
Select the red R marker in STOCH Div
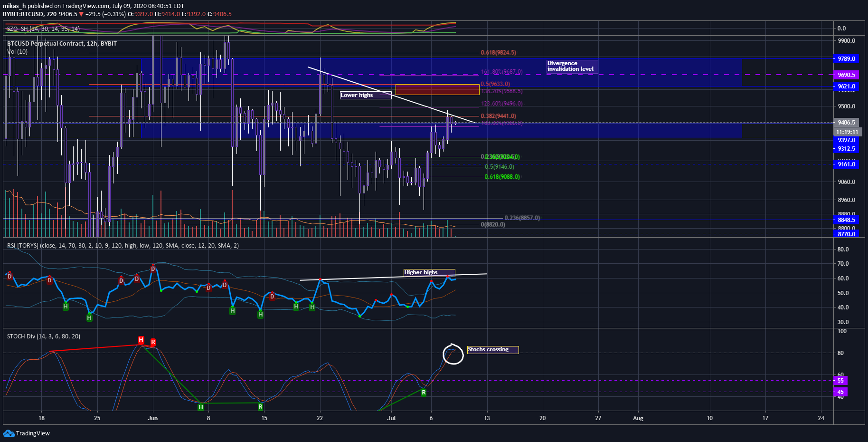tap(153, 342)
